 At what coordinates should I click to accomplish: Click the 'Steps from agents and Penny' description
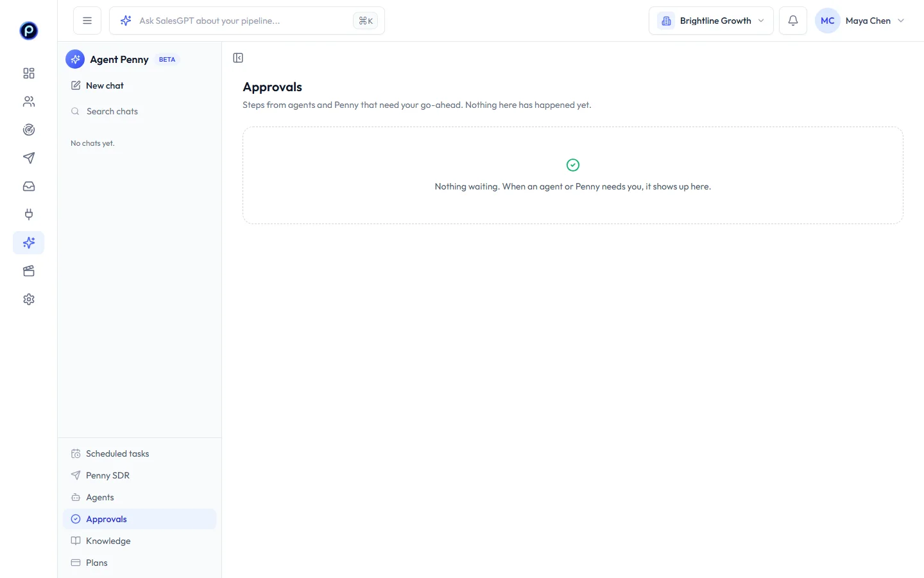[x=417, y=105]
